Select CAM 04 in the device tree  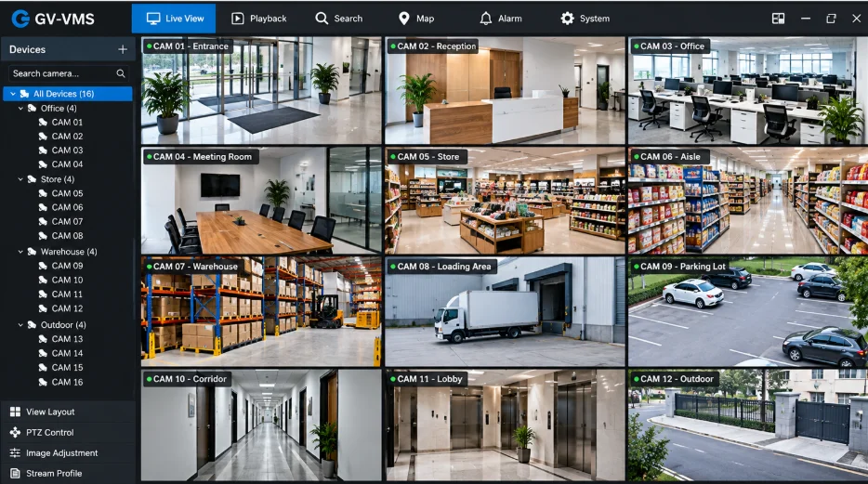67,164
